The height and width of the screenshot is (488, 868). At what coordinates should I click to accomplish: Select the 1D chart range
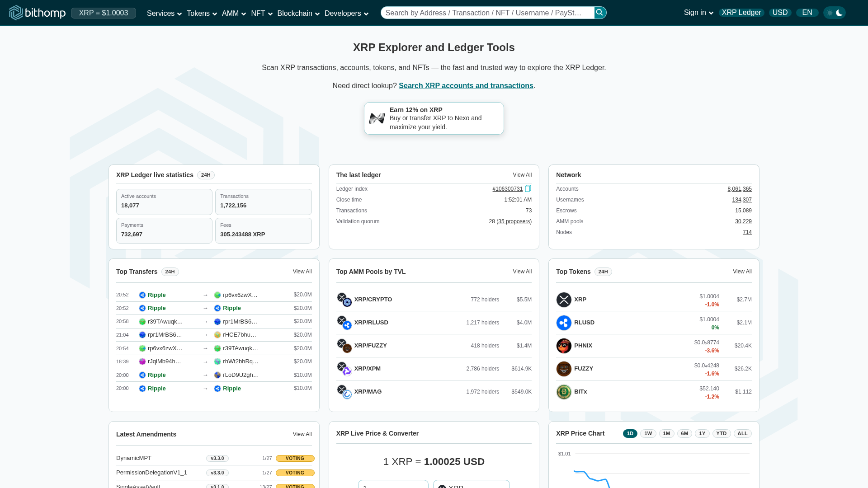630,433
